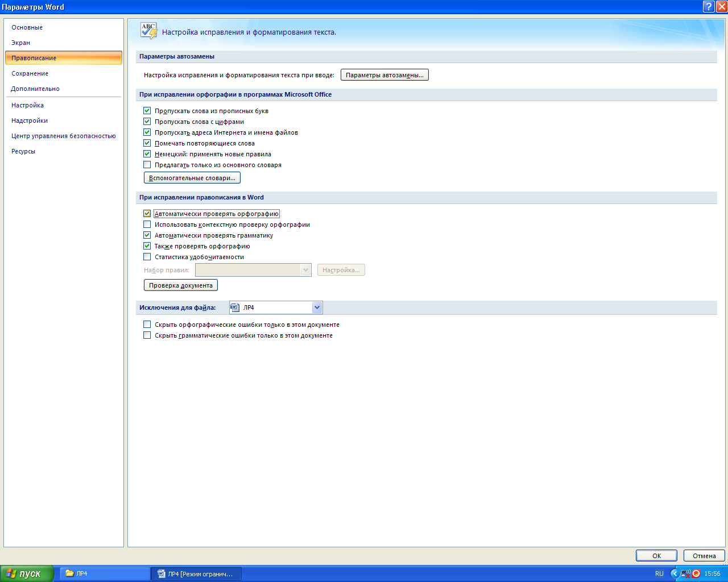The image size is (728, 582).
Task: Click the grammar Настройка... button
Action: pyautogui.click(x=341, y=270)
